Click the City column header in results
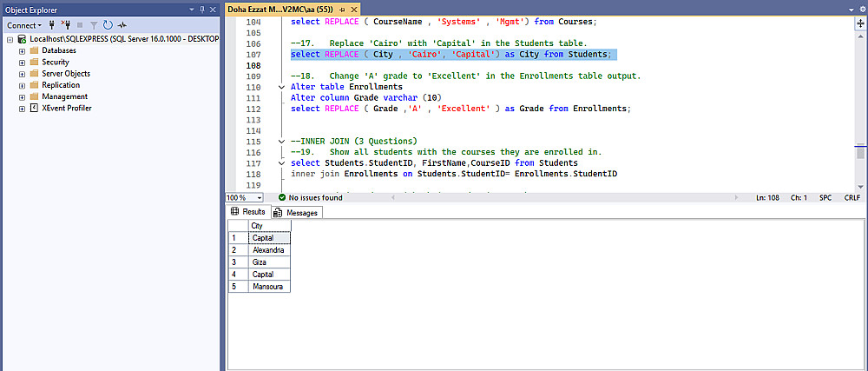 (x=269, y=226)
